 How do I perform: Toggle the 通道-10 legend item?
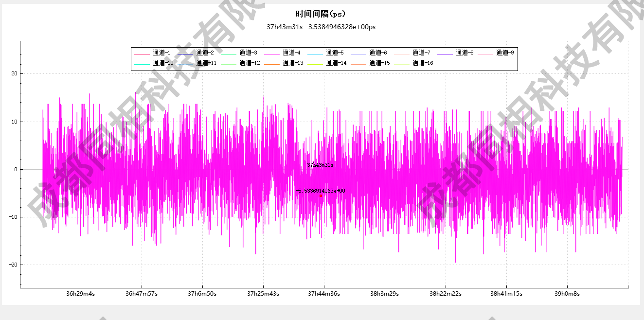point(162,63)
